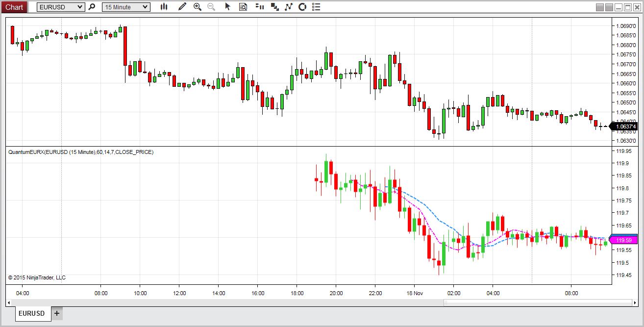Add a new chart tab with plus

pos(57,313)
